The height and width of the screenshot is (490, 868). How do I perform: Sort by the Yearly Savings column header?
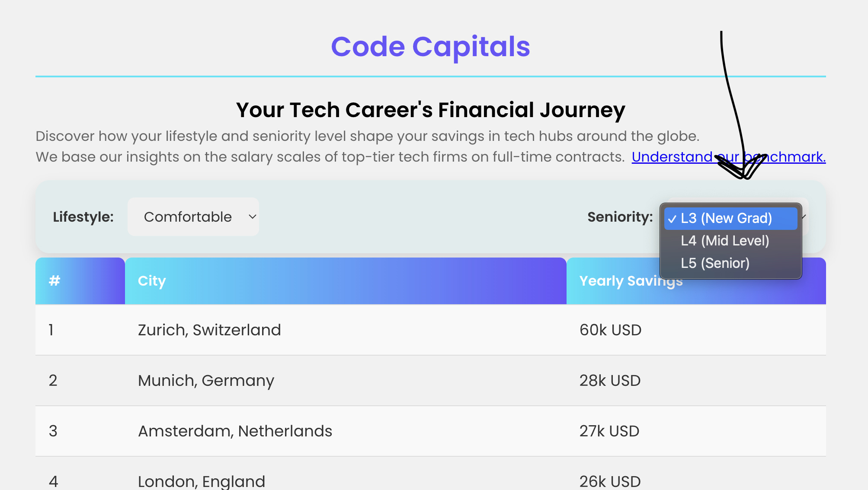coord(631,281)
